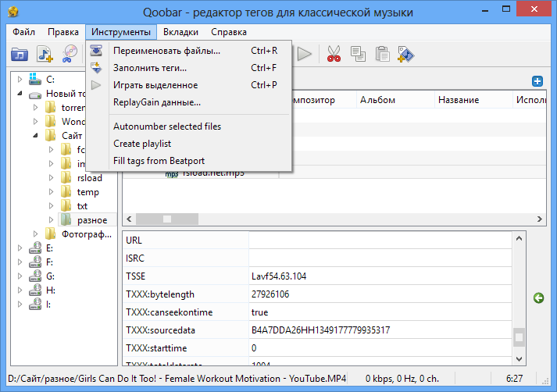This screenshot has height=392, width=557.
Task: Click the play selected icon in menu
Action: 96,85
